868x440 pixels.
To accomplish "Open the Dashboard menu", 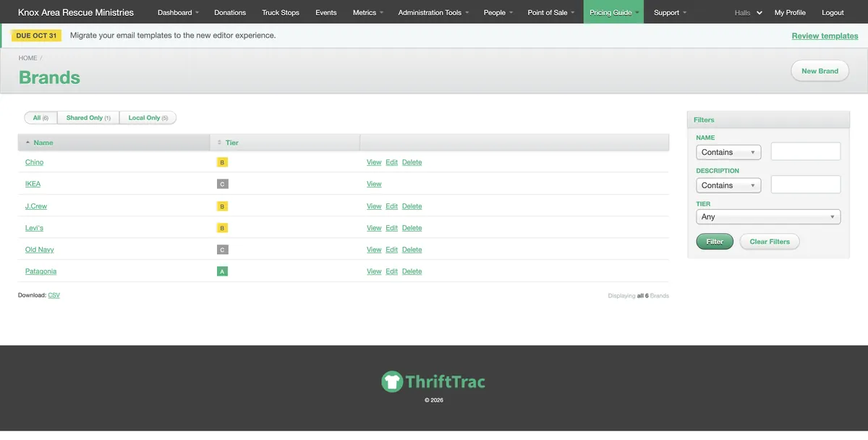I will [x=178, y=12].
